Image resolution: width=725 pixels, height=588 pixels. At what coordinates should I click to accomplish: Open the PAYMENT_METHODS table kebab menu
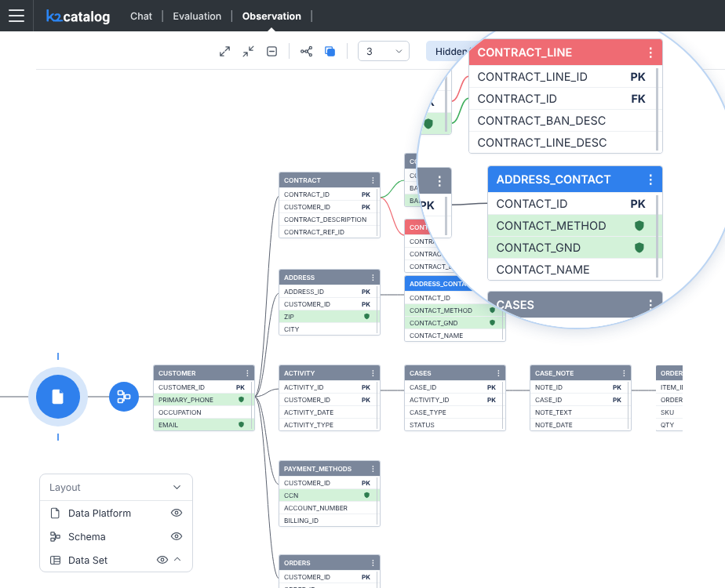(x=373, y=469)
